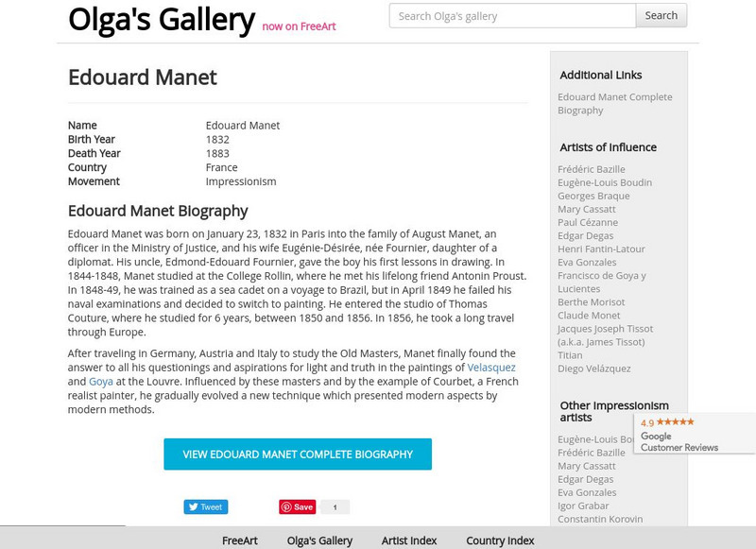Click the Search button
756x549 pixels.
(661, 15)
